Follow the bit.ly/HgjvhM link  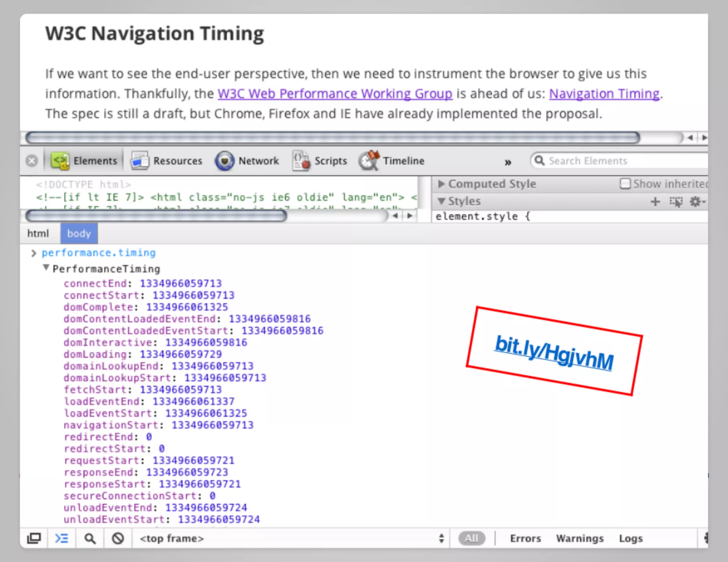[x=554, y=352]
